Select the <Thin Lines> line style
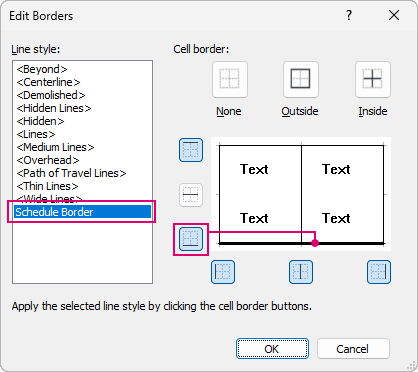 coord(47,186)
